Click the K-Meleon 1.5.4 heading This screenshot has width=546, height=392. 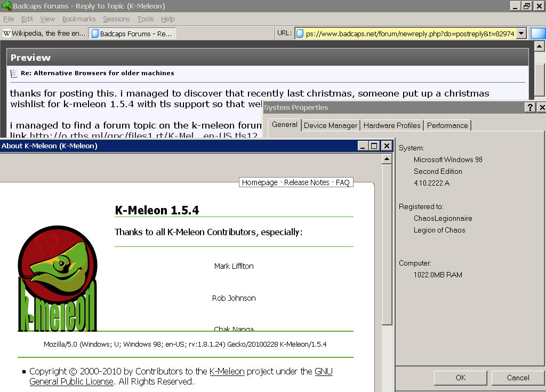click(x=157, y=210)
